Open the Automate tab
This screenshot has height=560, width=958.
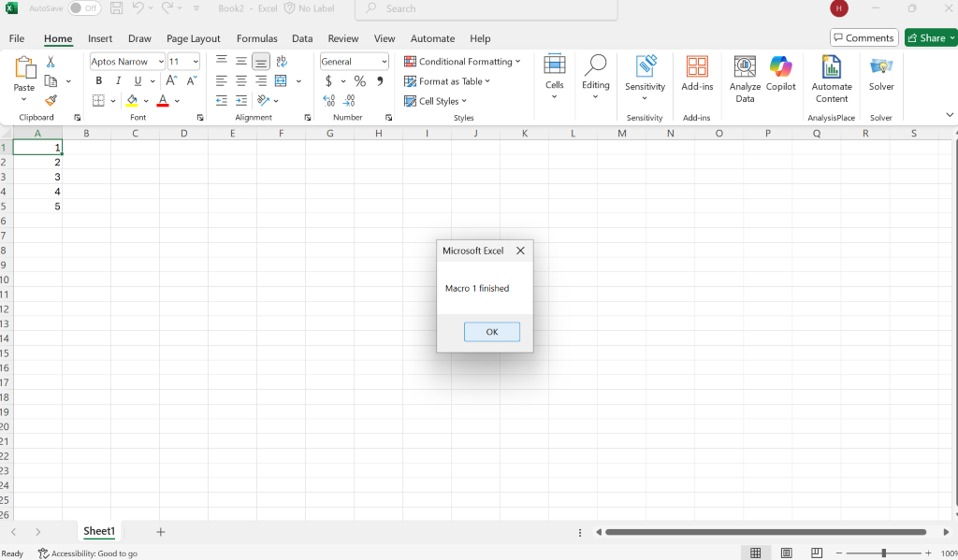(432, 38)
